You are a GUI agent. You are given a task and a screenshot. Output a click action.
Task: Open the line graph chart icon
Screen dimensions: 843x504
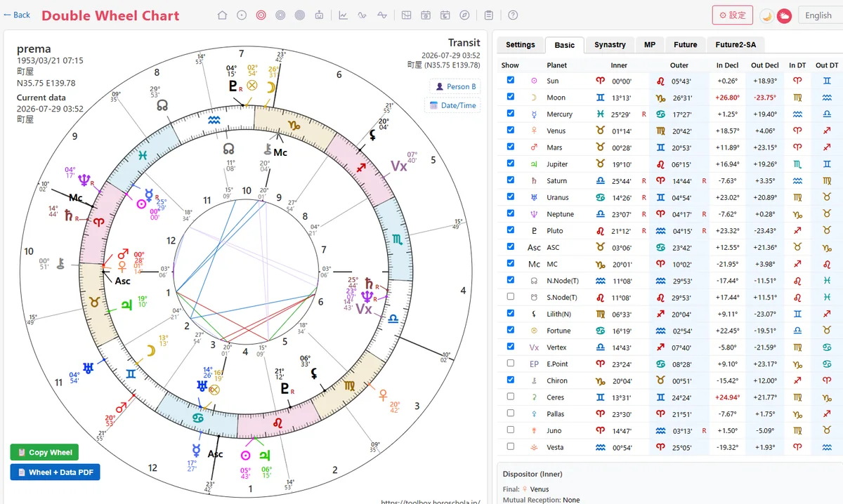tap(343, 15)
